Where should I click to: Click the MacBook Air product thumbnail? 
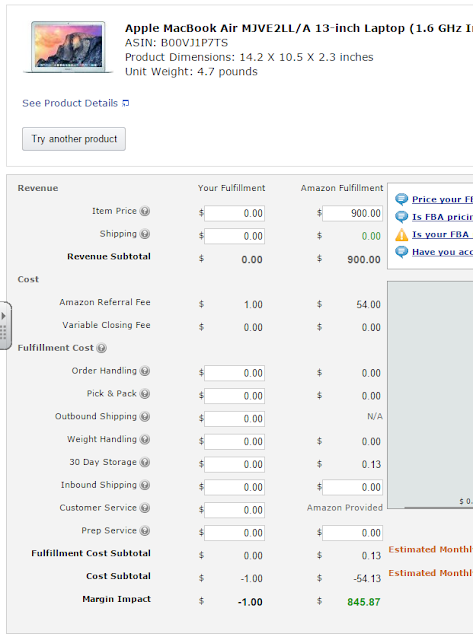coord(68,47)
